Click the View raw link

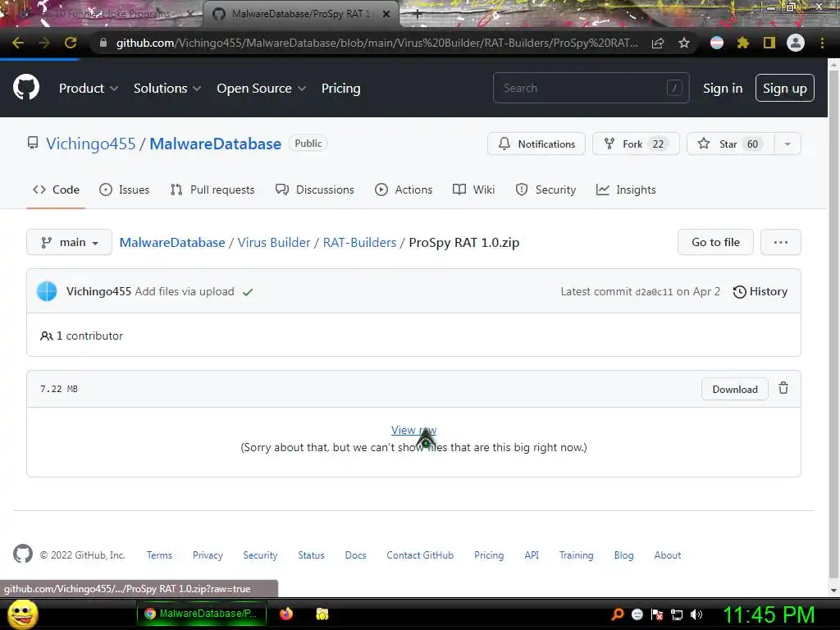(413, 430)
